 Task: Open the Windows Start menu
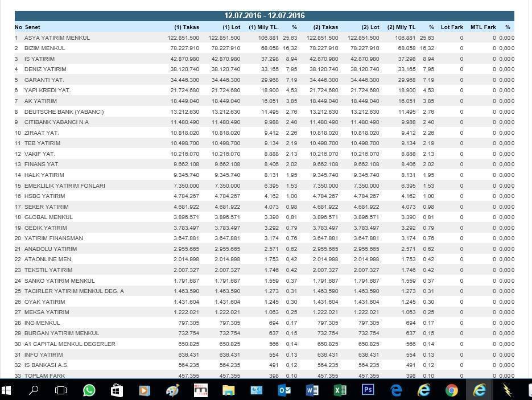click(6, 390)
